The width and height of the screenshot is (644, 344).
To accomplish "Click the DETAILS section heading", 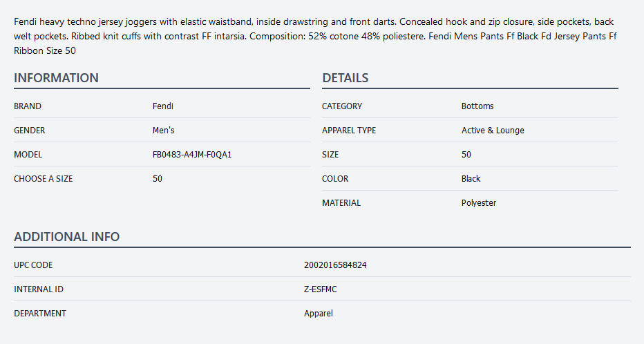I will click(345, 78).
